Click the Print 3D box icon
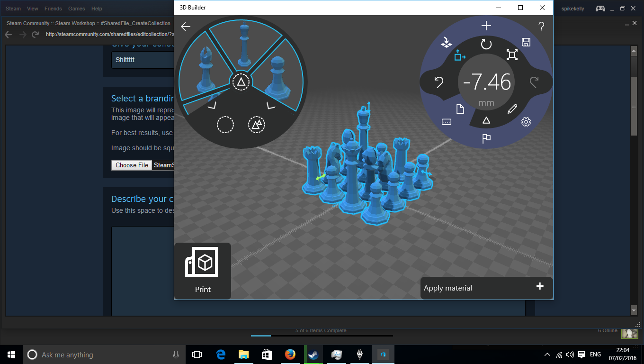The height and width of the screenshot is (364, 644). click(201, 262)
